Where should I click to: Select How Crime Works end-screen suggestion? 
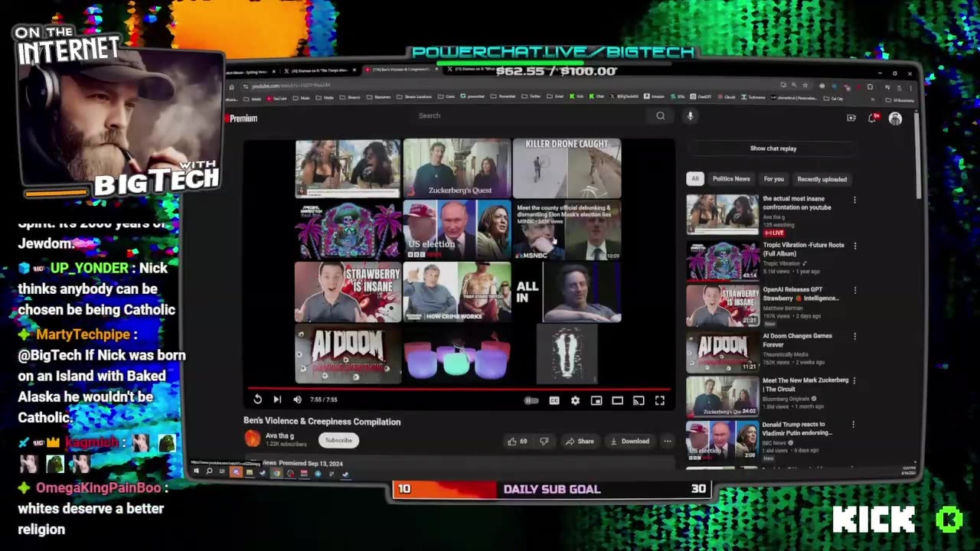point(457,292)
